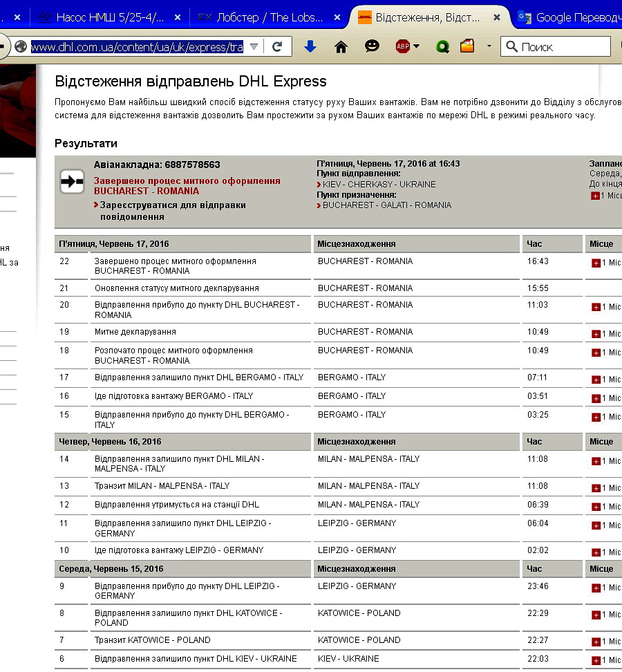Click the 15:55 time cell

pos(538,288)
